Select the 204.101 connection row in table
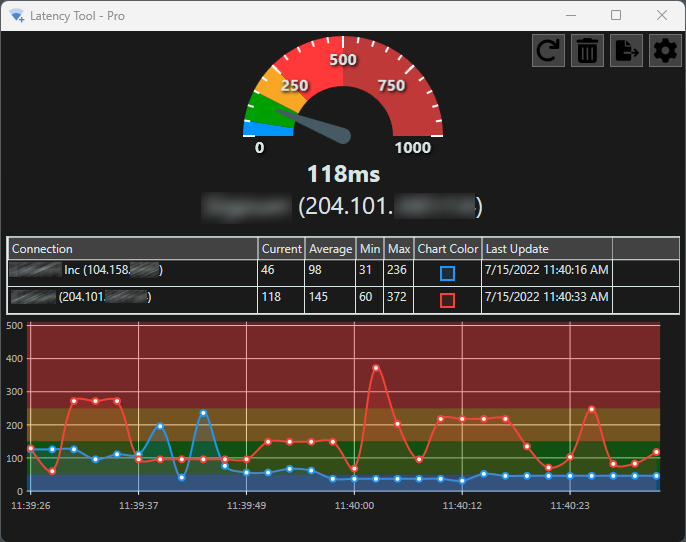Image resolution: width=686 pixels, height=542 pixels. 343,300
